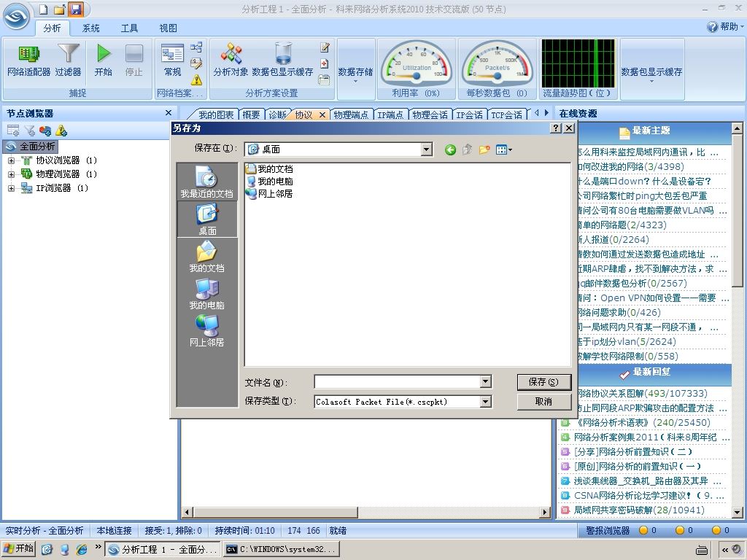The image size is (747, 560).
Task: Select 我的文档 in file list
Action: tap(270, 169)
